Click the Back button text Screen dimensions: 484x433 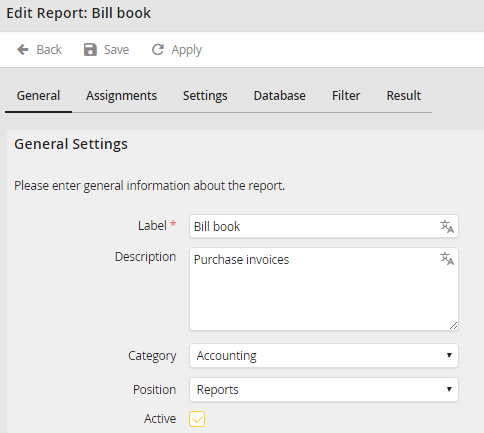[49, 50]
